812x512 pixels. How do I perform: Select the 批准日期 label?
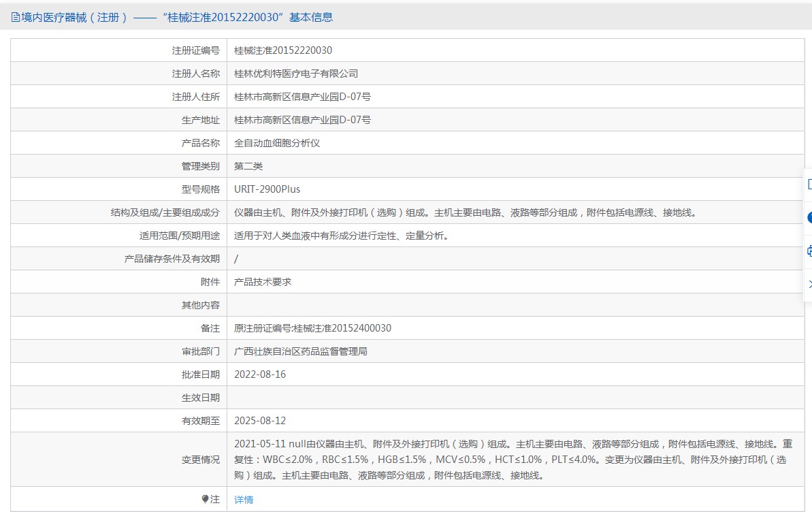click(200, 374)
